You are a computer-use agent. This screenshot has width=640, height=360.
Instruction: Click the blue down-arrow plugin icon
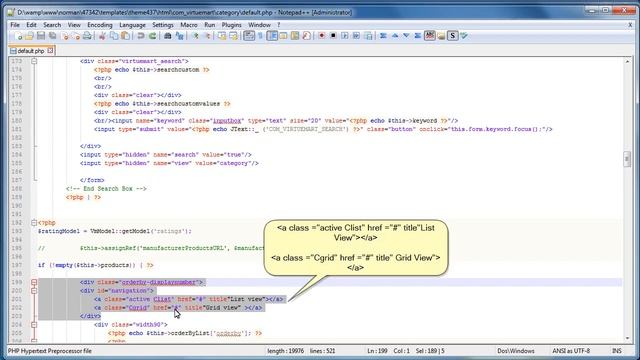pos(406,36)
